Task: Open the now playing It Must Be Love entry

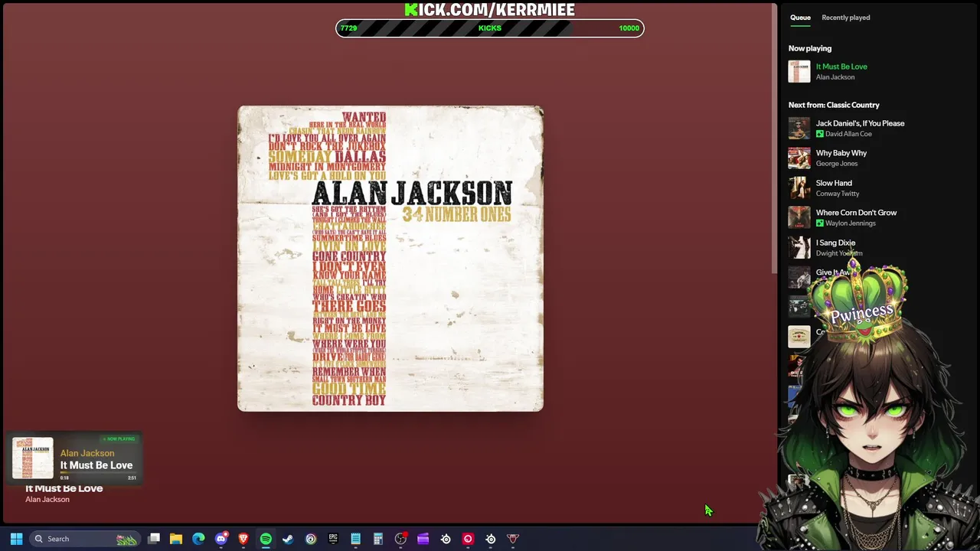Action: pyautogui.click(x=841, y=67)
